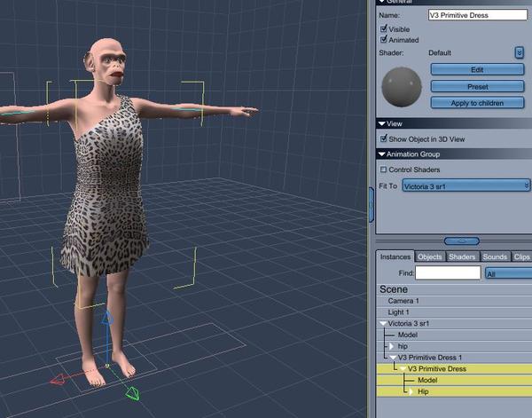Open the All filter dropdown
This screenshot has width=532, height=418.
pyautogui.click(x=509, y=273)
